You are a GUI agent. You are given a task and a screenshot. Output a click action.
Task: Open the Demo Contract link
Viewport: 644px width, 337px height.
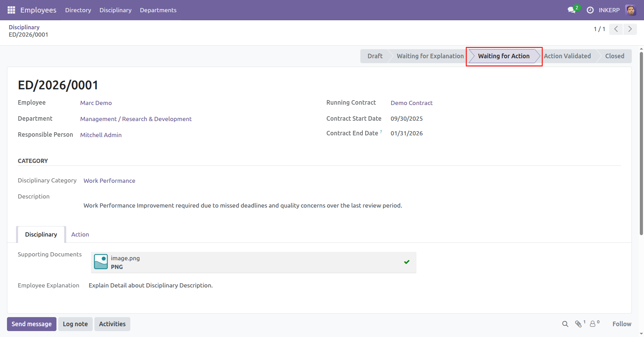pos(412,103)
